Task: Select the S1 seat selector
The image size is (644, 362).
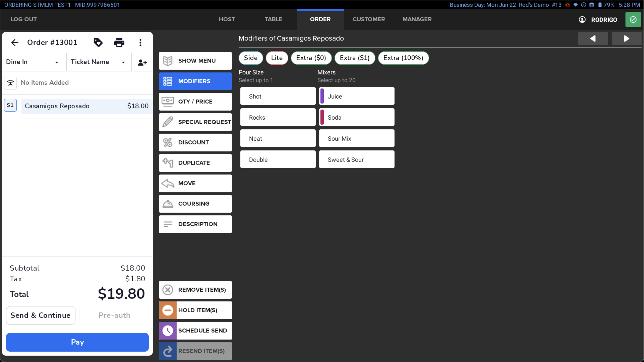Action: [10, 105]
